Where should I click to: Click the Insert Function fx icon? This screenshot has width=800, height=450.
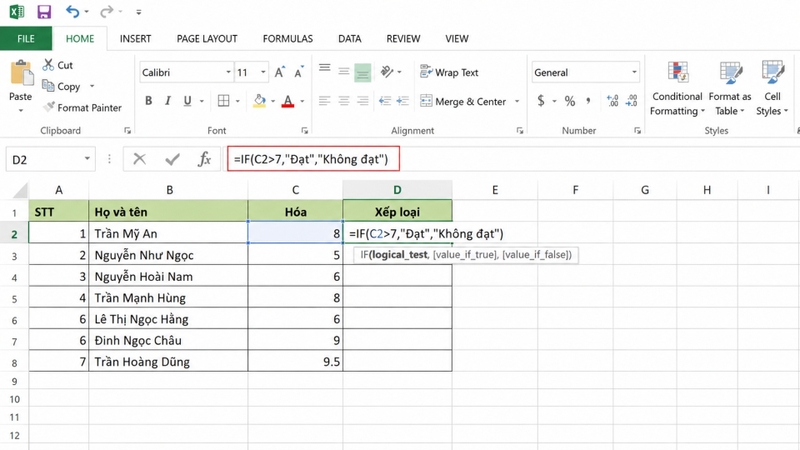click(x=204, y=159)
